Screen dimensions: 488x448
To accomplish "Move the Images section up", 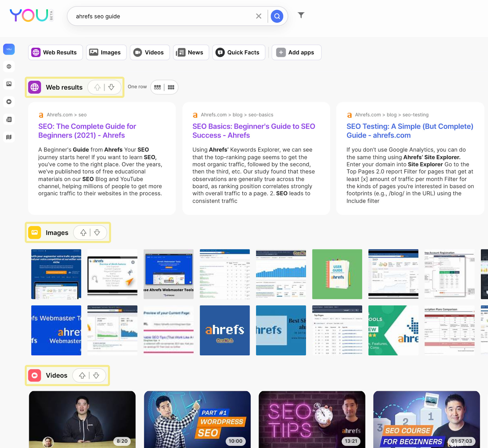I will click(83, 233).
